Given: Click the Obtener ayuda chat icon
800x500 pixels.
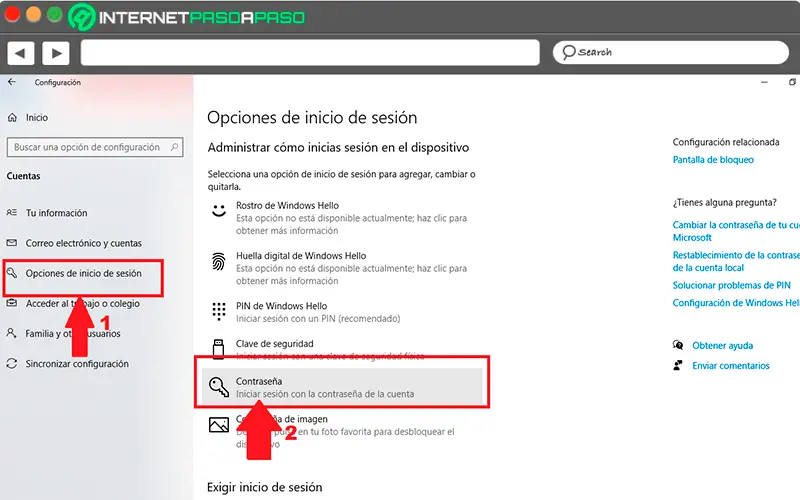Looking at the screenshot, I should (x=678, y=345).
